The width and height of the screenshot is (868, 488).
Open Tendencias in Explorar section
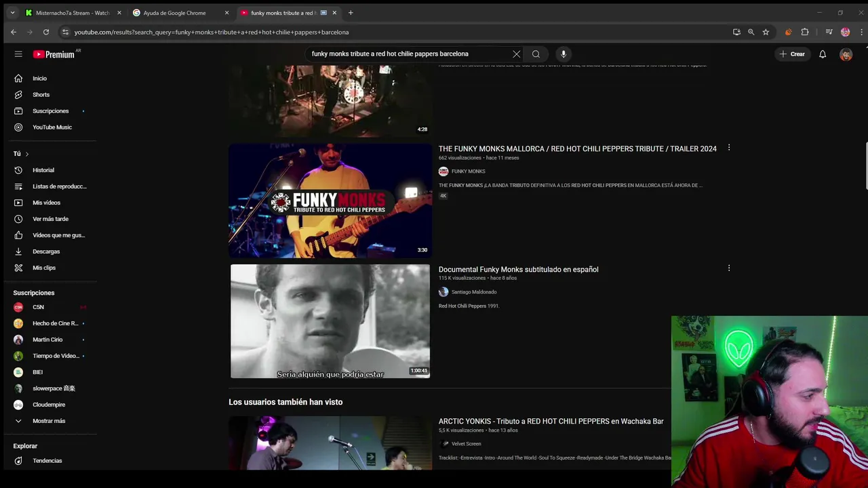[48, 461]
